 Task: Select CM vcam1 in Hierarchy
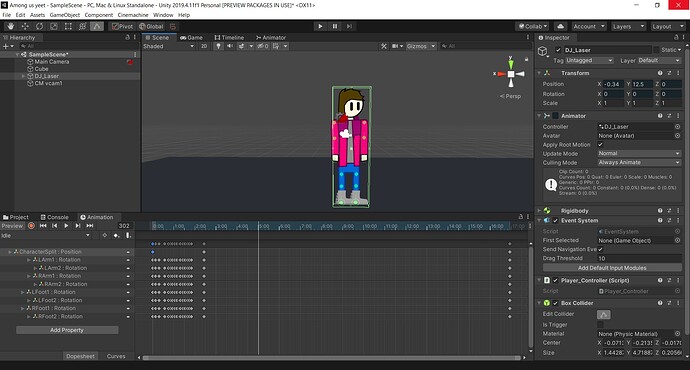(48, 83)
